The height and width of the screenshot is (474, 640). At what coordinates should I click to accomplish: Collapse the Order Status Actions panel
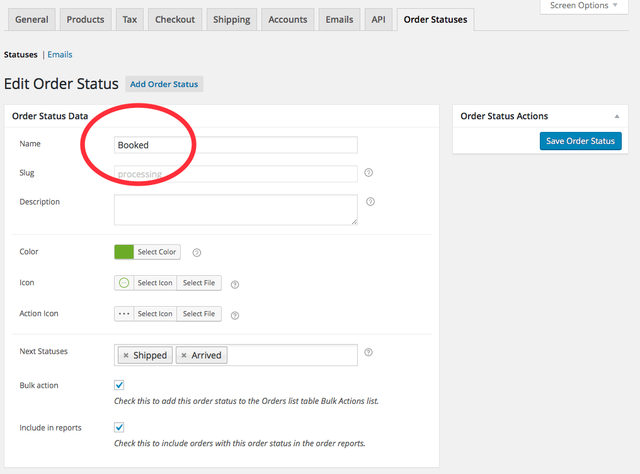pyautogui.click(x=617, y=116)
